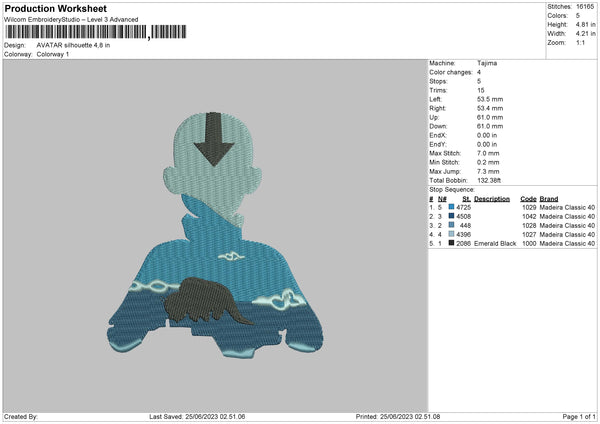
Task: Click 'Page 1 of 1' in the footer
Action: (579, 417)
